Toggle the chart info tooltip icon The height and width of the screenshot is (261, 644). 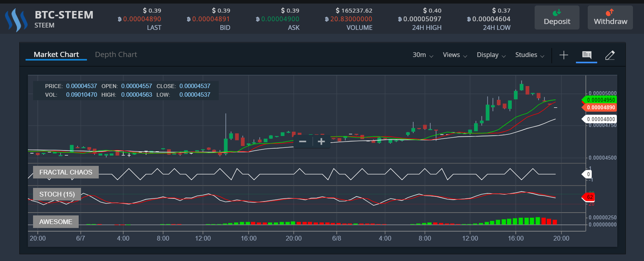[587, 55]
